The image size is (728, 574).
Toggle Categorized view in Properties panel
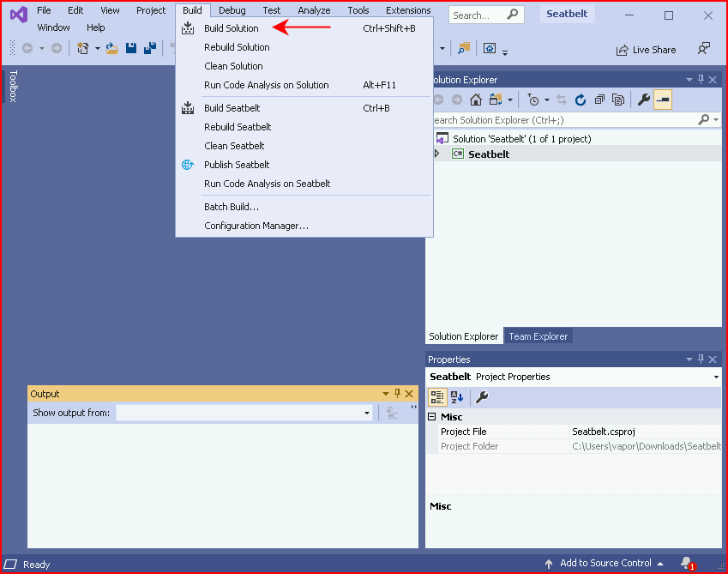pyautogui.click(x=437, y=397)
